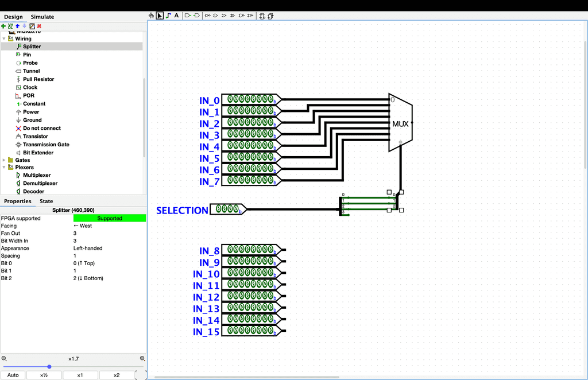Switch to the Simulate tab

coord(42,17)
